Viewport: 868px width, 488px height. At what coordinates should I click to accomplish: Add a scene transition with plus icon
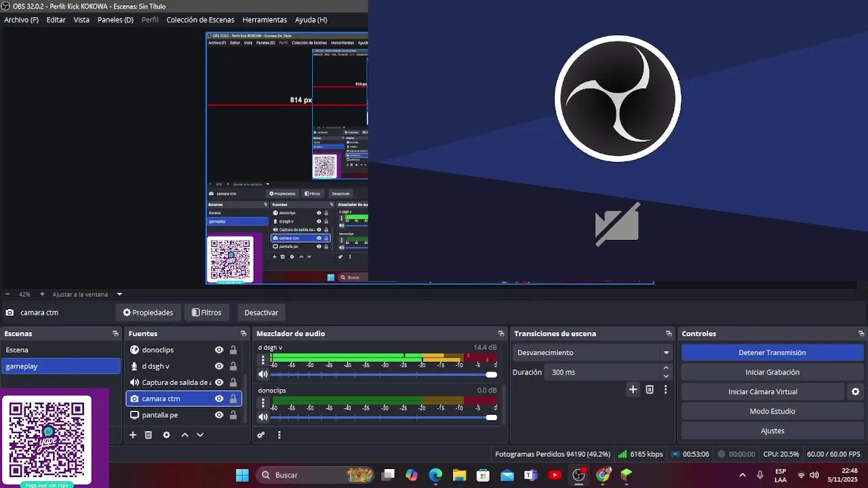click(633, 389)
